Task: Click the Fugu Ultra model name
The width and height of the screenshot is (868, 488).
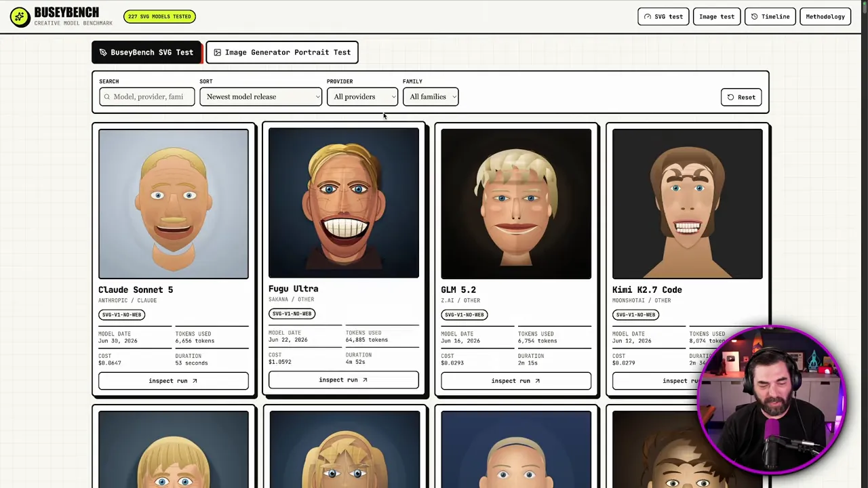Action: [293, 289]
